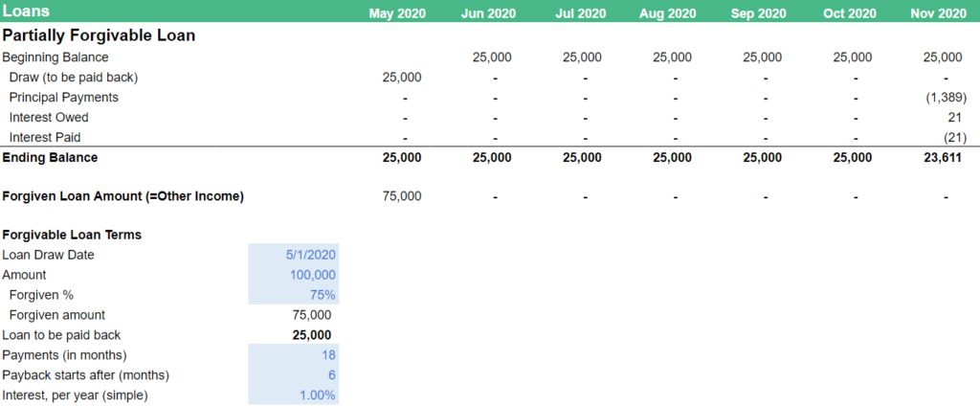Select the Nov 2020 Interest Paid value (21)
The height and width of the screenshot is (406, 980).
click(x=950, y=137)
